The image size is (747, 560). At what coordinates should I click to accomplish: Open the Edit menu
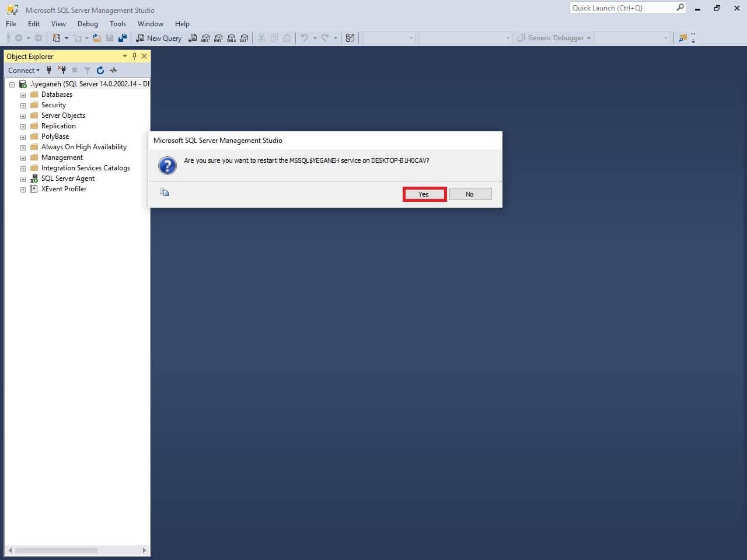pyautogui.click(x=34, y=24)
